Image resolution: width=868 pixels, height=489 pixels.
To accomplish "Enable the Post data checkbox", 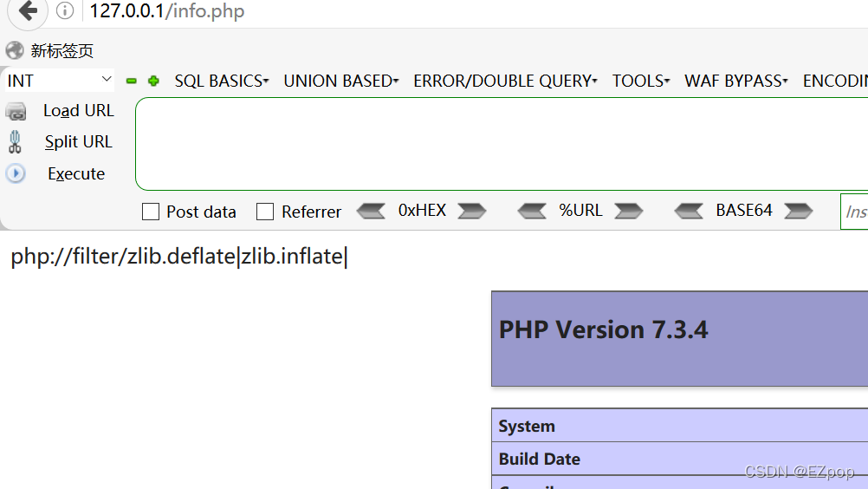I will pos(151,212).
